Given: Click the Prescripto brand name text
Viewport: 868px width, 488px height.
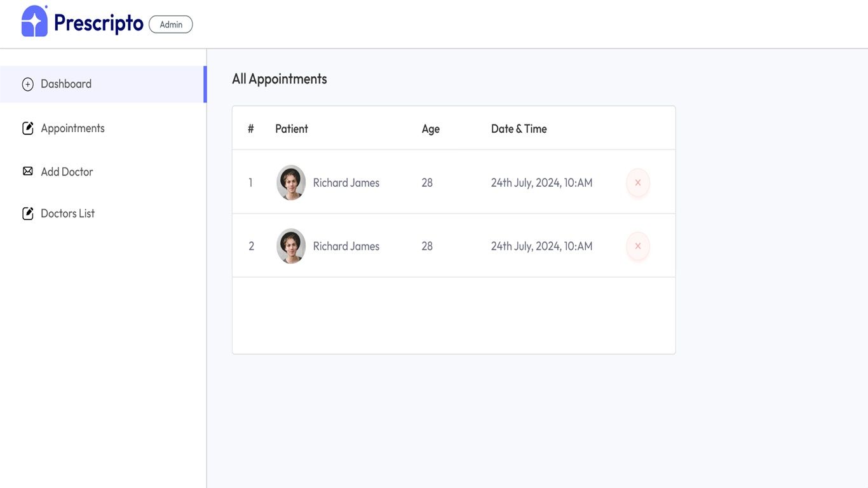Looking at the screenshot, I should click(x=98, y=23).
